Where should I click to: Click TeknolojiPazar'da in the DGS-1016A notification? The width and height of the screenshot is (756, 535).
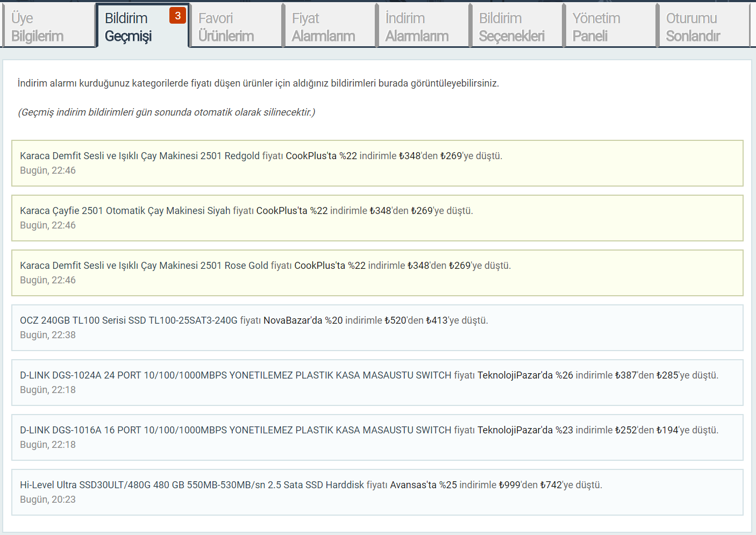pyautogui.click(x=515, y=430)
